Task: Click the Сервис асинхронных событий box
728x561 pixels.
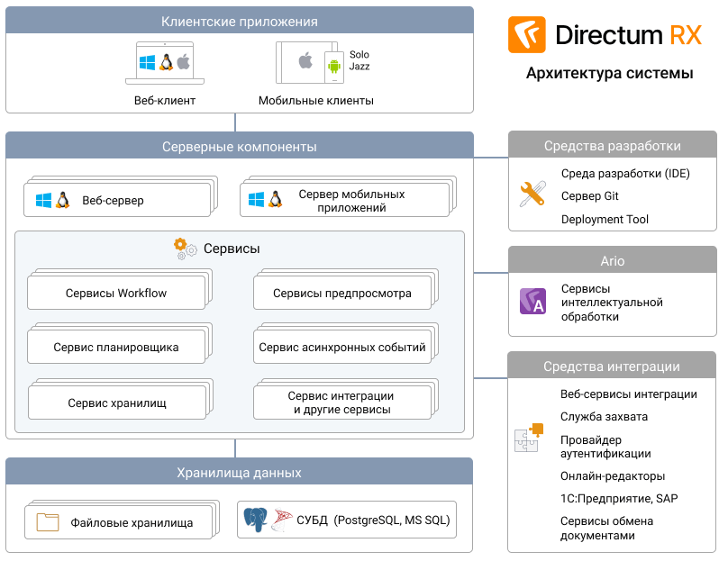Action: tap(342, 347)
